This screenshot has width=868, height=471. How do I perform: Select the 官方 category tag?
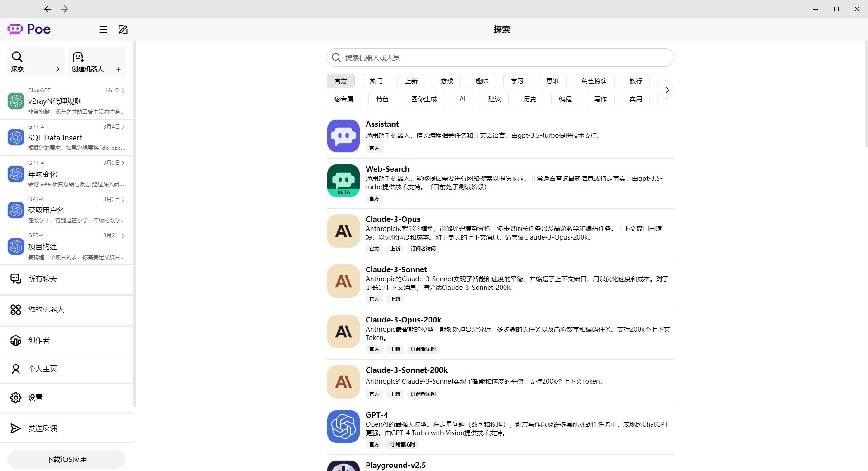[341, 81]
